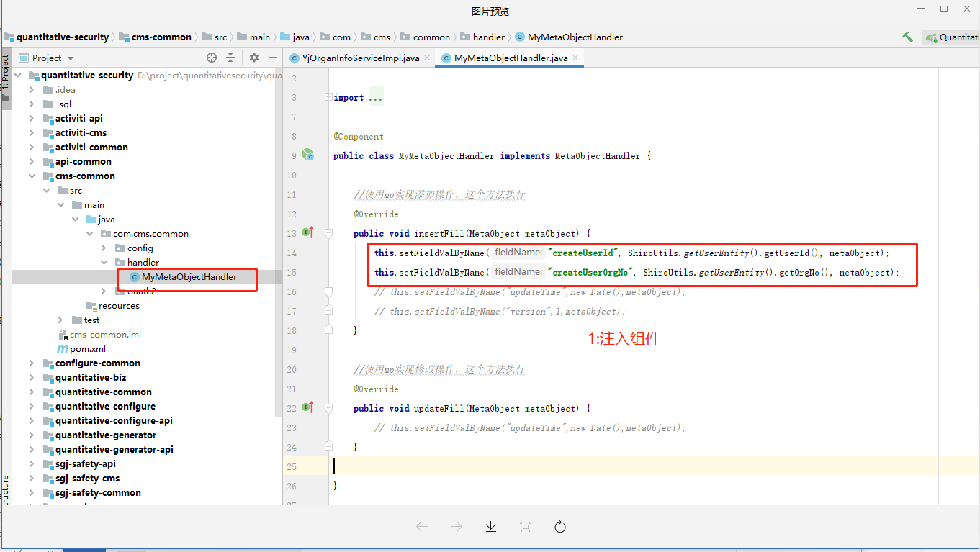980x552 pixels.
Task: Open the 1: Project side tool tab
Action: [5, 79]
